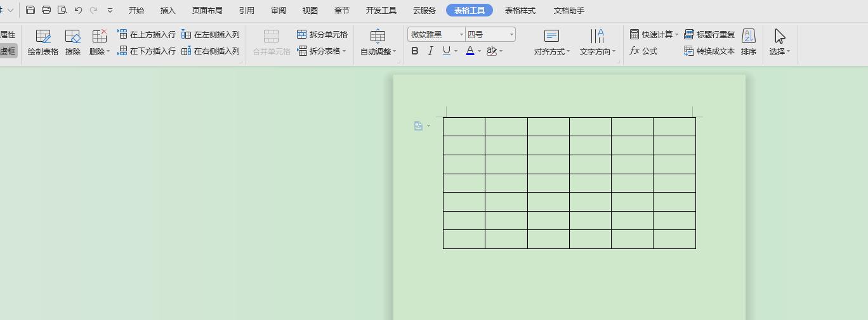Screen dimensions: 868x320
Task: Click 拆分单元格 split cells
Action: click(x=322, y=34)
